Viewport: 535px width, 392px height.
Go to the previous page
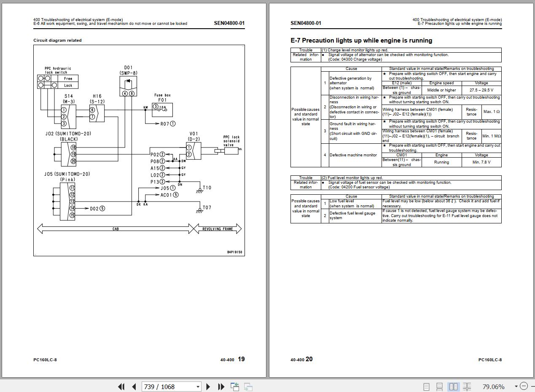[134, 387]
